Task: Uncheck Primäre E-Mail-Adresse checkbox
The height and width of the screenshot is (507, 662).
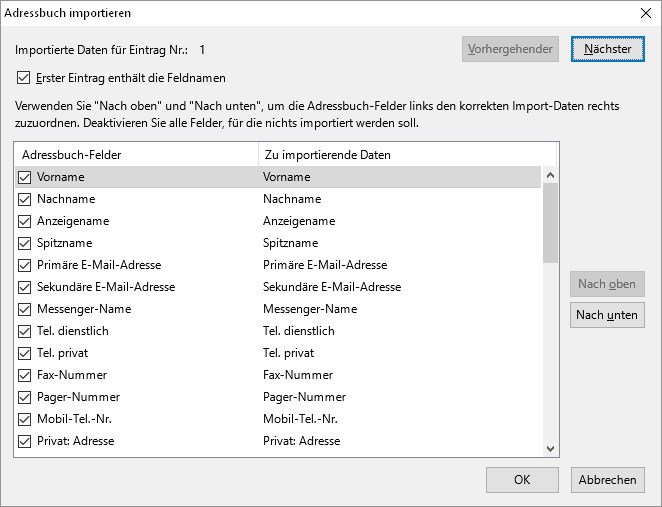Action: [24, 265]
